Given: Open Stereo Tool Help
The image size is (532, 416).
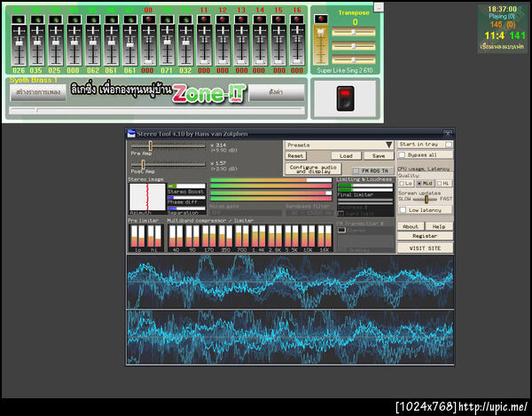Looking at the screenshot, I should coord(439,226).
